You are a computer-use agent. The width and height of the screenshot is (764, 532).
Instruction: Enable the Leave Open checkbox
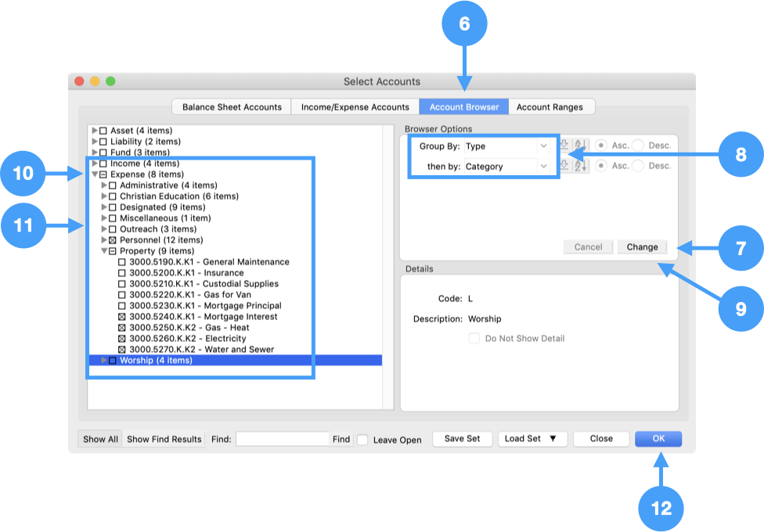(x=362, y=440)
